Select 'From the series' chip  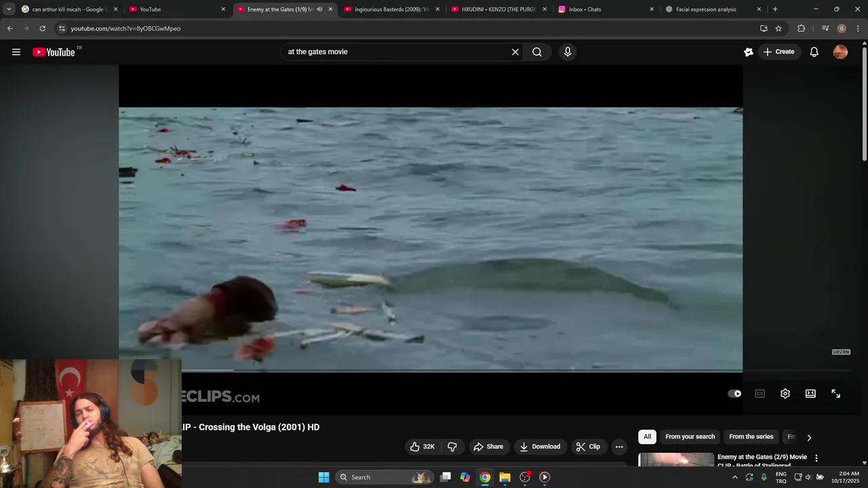pos(751,437)
